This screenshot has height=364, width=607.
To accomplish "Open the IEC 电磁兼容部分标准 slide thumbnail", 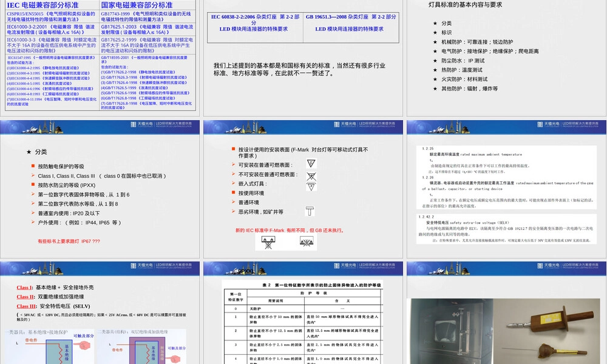I will click(100, 58).
